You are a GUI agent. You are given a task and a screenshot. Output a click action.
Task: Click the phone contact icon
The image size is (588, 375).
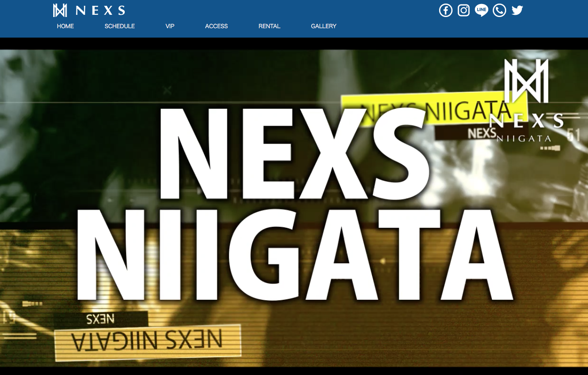(x=499, y=10)
